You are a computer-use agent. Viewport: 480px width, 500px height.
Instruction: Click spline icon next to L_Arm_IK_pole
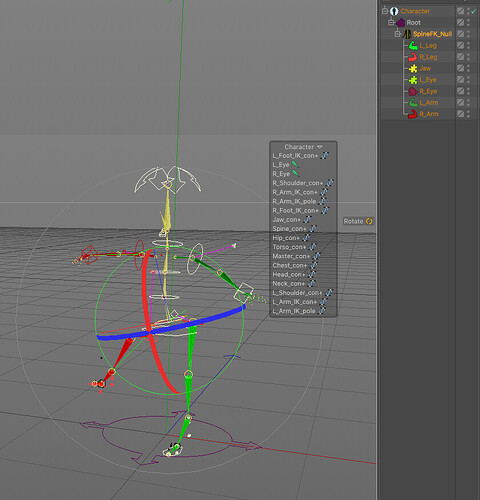pos(321,311)
